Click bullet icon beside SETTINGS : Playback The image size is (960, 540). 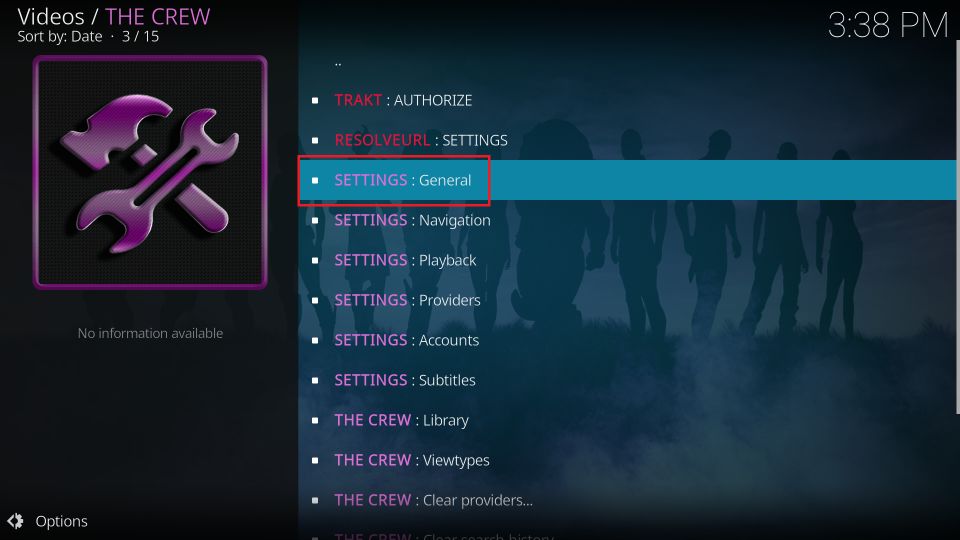[315, 260]
